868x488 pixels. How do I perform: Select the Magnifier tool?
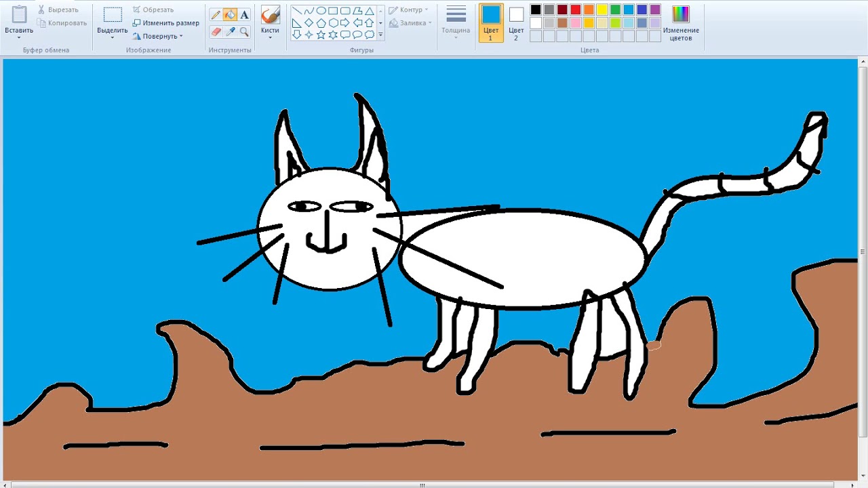tap(244, 31)
